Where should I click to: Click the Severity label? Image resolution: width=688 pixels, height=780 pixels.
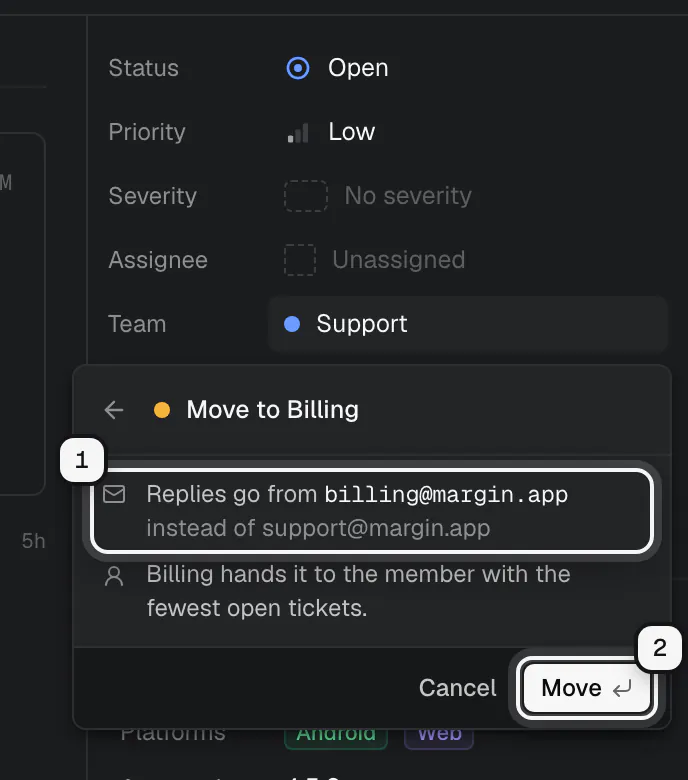153,196
